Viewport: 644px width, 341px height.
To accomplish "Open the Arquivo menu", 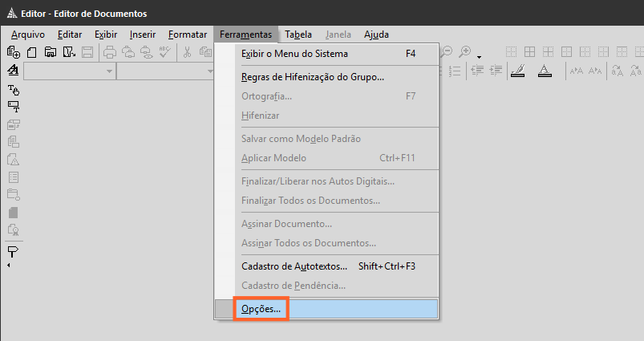I will [28, 35].
